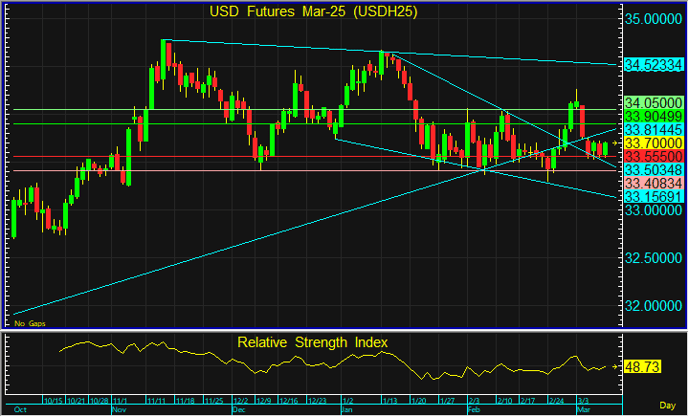
Task: Click the RSI value 48.73 tag
Action: [650, 368]
